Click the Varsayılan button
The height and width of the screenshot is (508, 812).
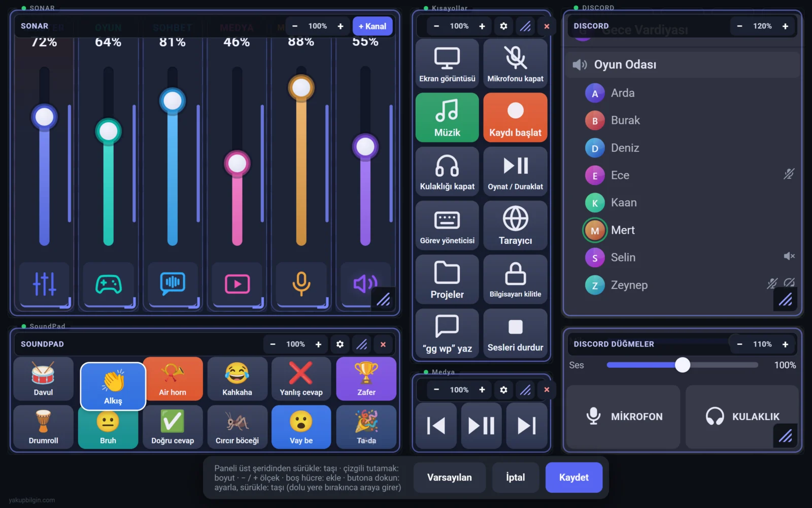[449, 478]
